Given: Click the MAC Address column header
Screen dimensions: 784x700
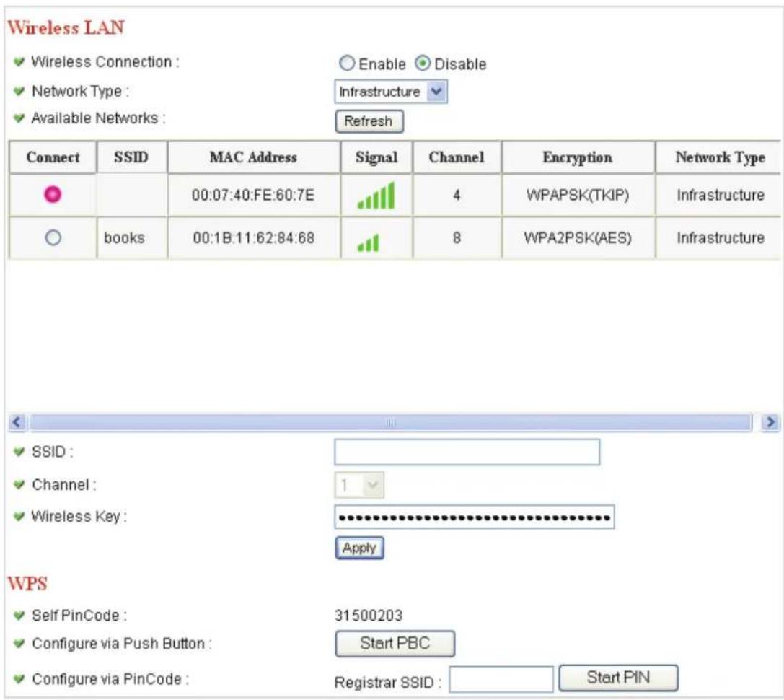Looking at the screenshot, I should pyautogui.click(x=253, y=157).
